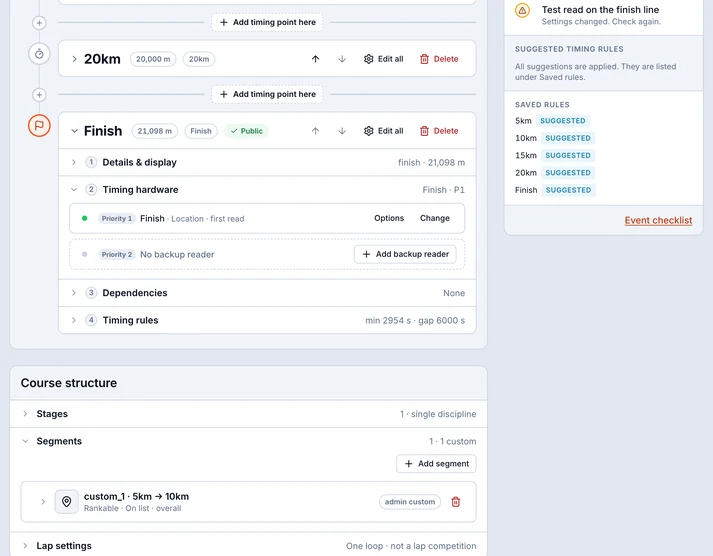713x556 pixels.
Task: Click the 20,000 m distance badge
Action: [x=153, y=59]
